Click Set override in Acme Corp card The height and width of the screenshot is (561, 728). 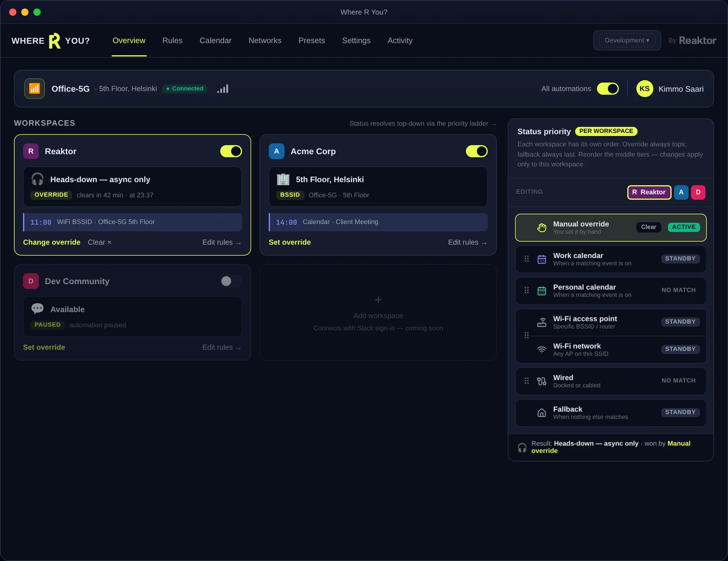[x=290, y=242]
